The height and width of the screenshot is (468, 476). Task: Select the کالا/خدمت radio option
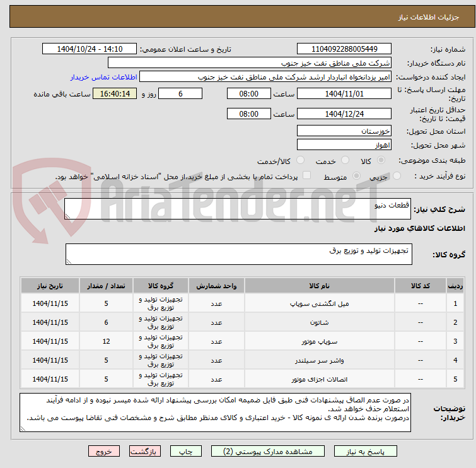[x=300, y=160]
